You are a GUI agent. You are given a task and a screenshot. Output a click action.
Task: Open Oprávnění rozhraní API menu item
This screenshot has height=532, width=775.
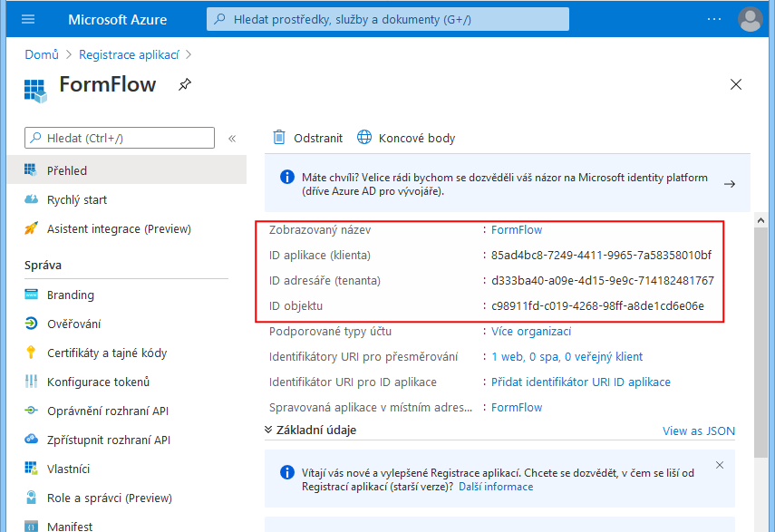(108, 411)
